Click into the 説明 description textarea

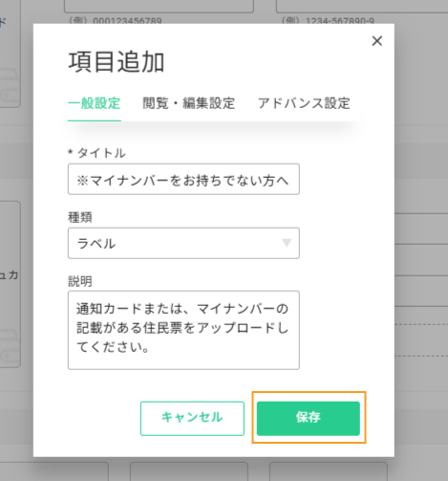[183, 330]
